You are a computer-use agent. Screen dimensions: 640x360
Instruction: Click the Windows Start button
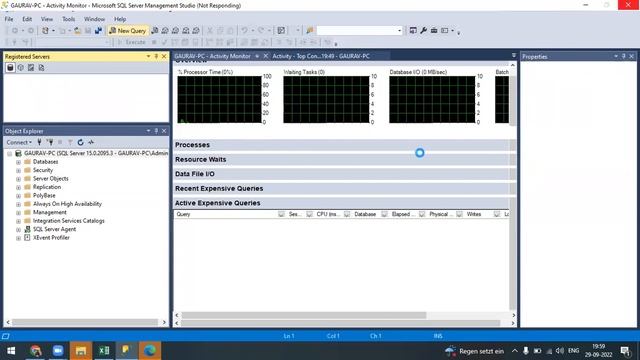[11, 351]
